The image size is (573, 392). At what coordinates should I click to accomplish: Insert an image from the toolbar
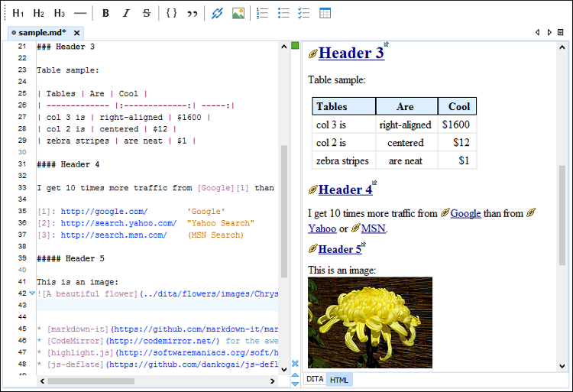pos(238,13)
